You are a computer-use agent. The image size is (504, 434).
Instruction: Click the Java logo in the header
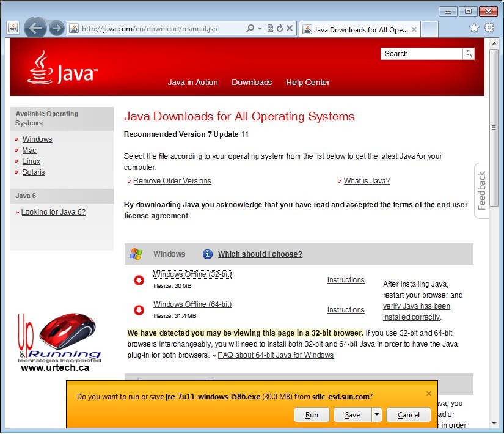click(61, 68)
